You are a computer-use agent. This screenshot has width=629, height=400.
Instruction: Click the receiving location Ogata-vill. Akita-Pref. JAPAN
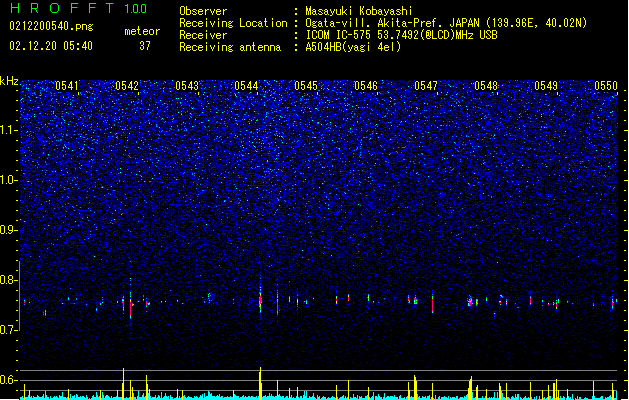(392, 23)
